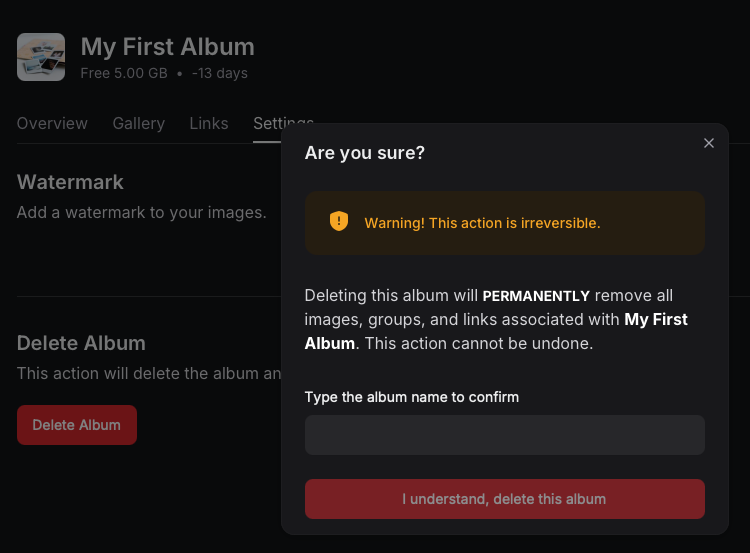Viewport: 750px width, 553px height.
Task: Confirm with "I understand, delete this album"
Action: click(505, 499)
